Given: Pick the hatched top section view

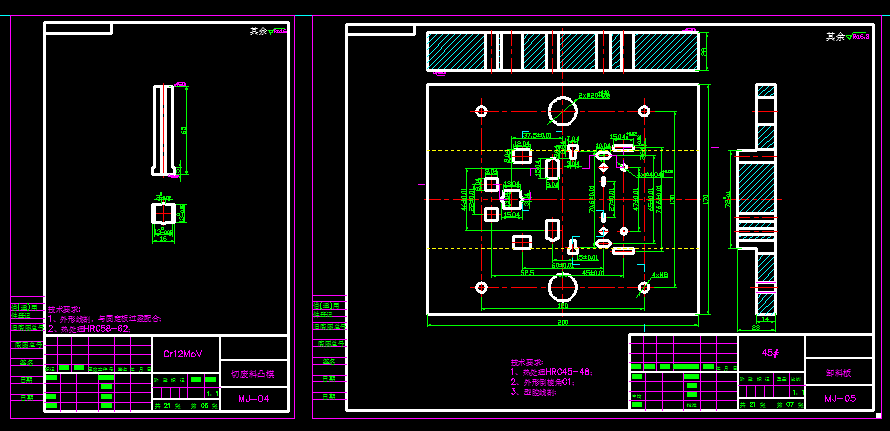Looking at the screenshot, I should 562,51.
